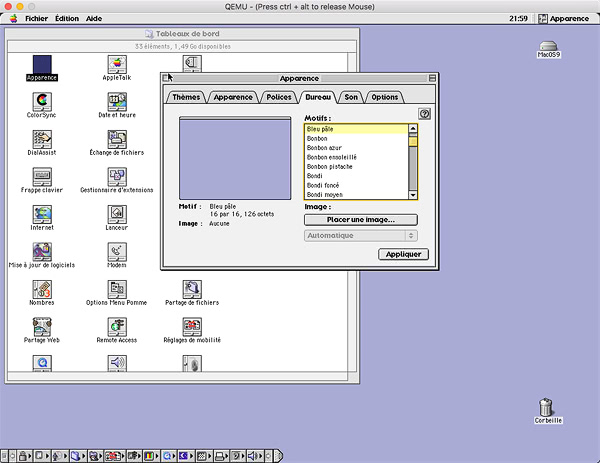Select the Réglages de mobilité icon
Viewport: 600px width, 463px height.
click(x=192, y=330)
